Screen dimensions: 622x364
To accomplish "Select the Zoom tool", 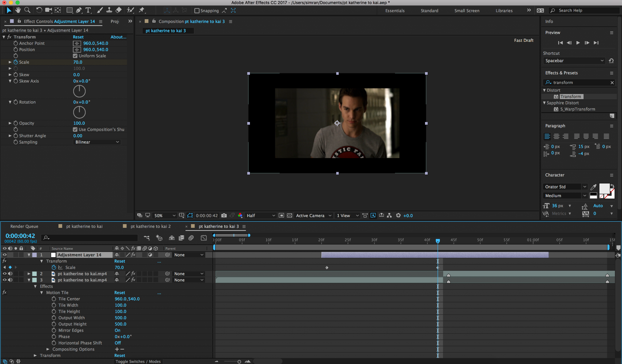I will (27, 10).
